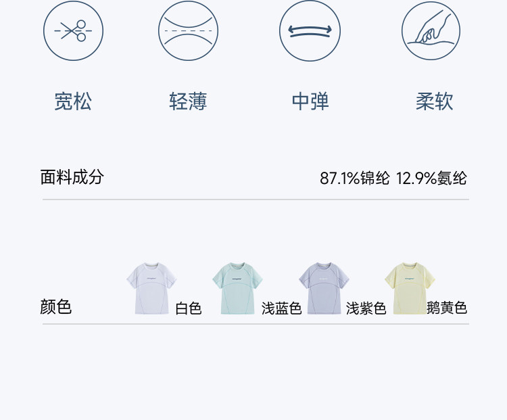
Task: Select the white t-shirt thumbnail
Action: click(x=151, y=288)
